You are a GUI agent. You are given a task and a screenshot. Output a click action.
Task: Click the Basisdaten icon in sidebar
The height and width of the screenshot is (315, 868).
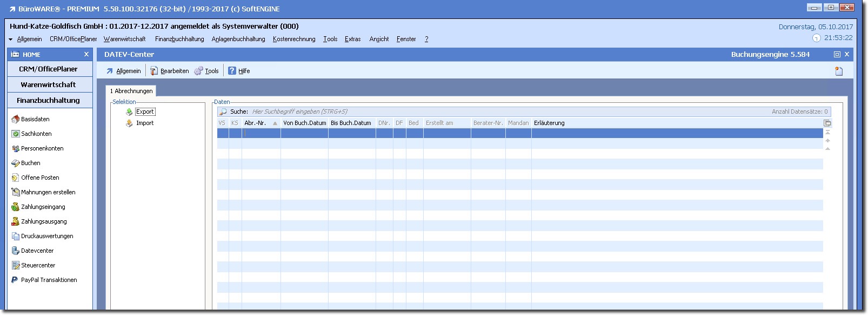15,119
